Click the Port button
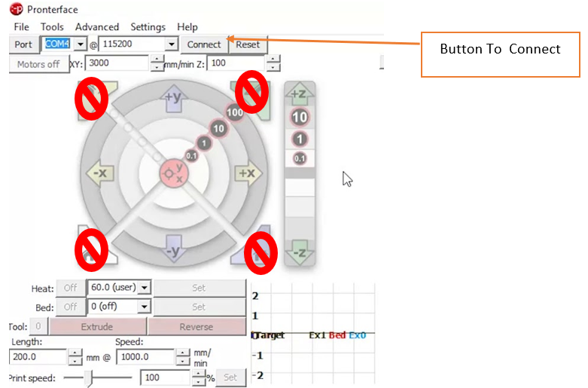 pos(23,44)
